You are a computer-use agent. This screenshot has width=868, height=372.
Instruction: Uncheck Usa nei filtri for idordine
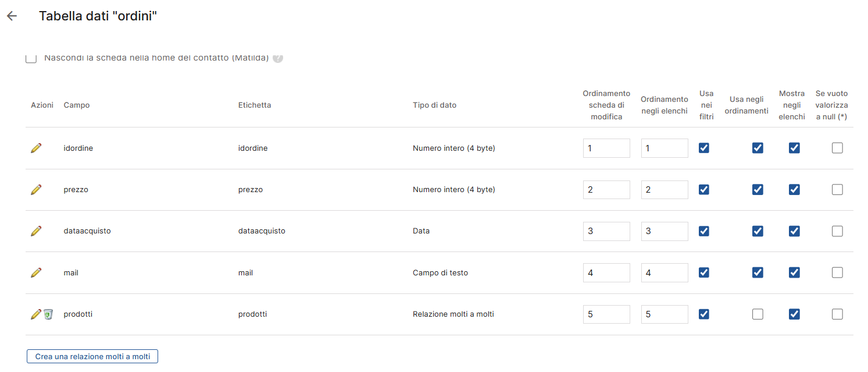(704, 148)
